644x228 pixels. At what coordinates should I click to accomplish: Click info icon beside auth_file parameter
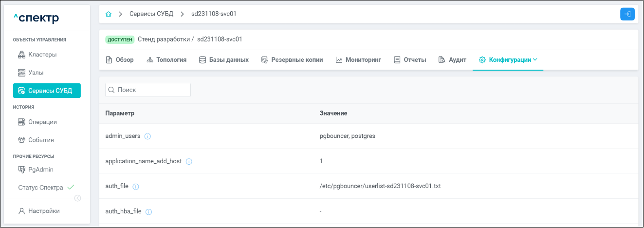[x=136, y=187]
